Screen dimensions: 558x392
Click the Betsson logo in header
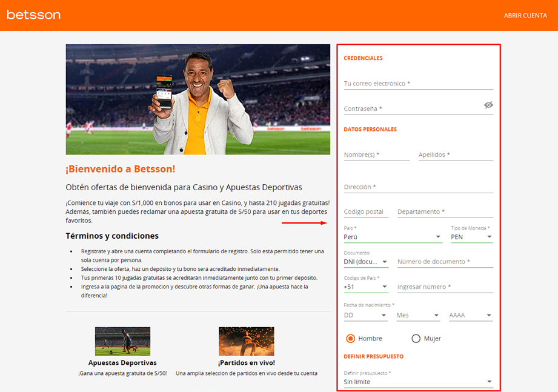(33, 15)
